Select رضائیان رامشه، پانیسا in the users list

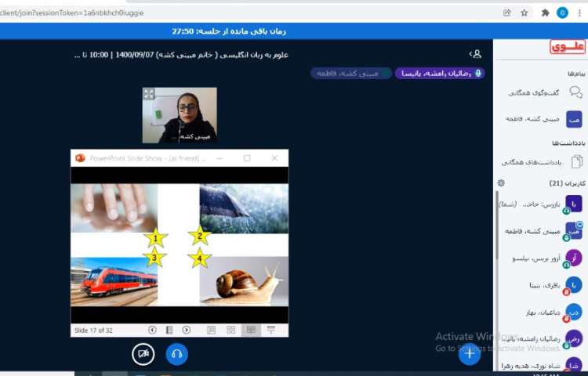(542, 339)
